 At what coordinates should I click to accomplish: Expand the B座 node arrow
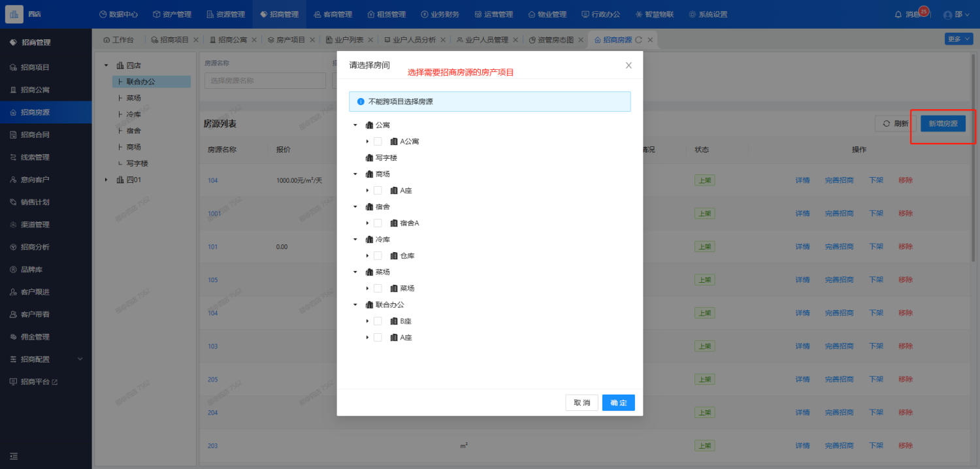[368, 321]
